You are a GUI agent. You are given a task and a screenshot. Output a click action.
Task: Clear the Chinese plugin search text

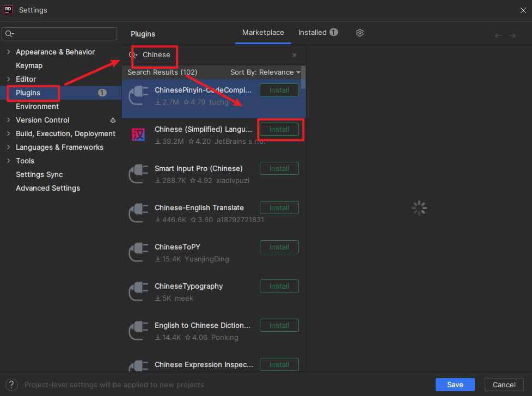(295, 55)
